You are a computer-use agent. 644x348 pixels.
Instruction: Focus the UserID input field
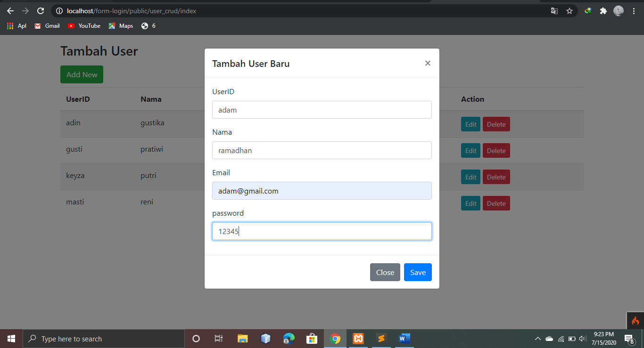pyautogui.click(x=322, y=110)
